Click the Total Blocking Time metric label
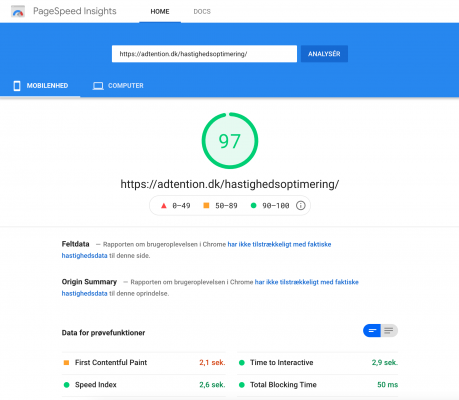This screenshot has width=459, height=400. pos(283,385)
